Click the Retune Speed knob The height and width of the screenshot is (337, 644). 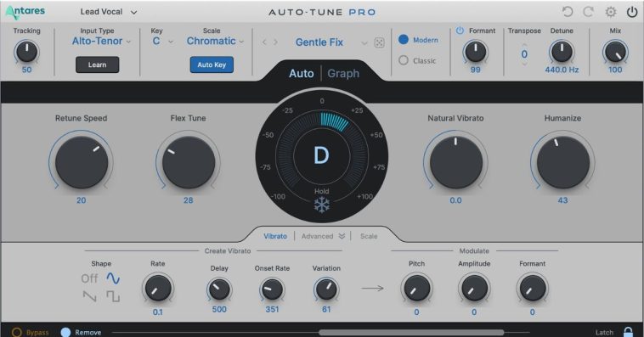click(x=82, y=162)
